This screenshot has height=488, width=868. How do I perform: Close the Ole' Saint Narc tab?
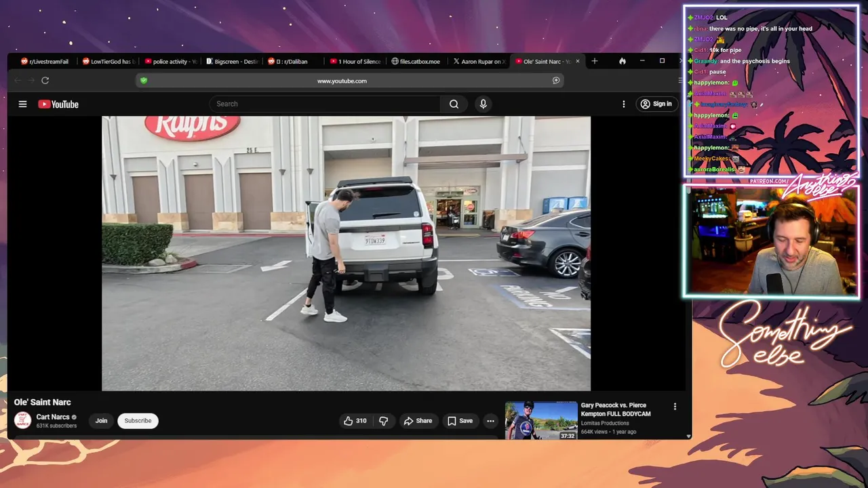pyautogui.click(x=578, y=61)
